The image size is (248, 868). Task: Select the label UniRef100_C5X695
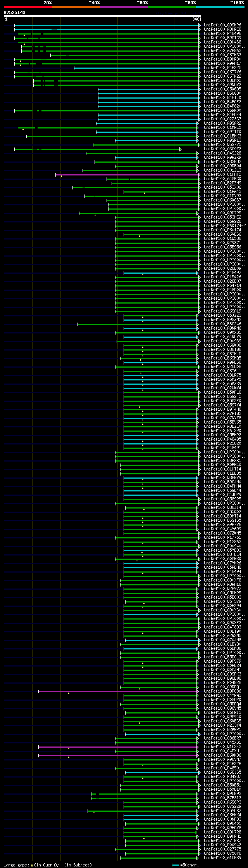pyautogui.click(x=222, y=89)
